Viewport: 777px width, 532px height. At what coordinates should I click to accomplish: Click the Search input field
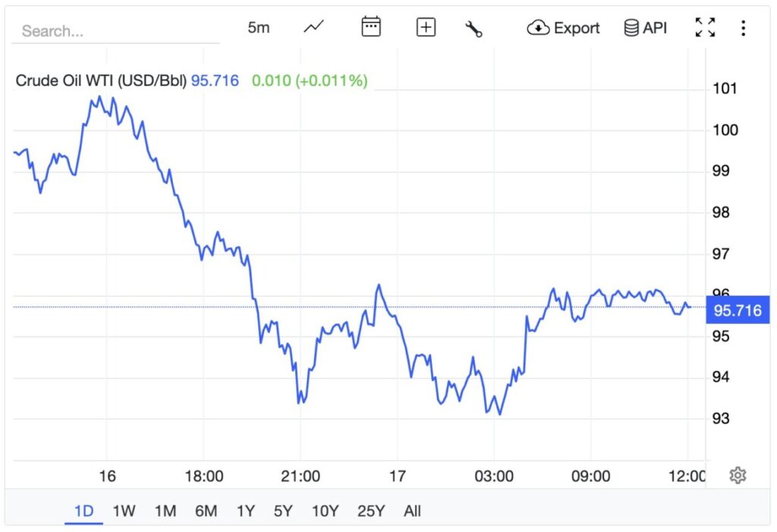114,31
